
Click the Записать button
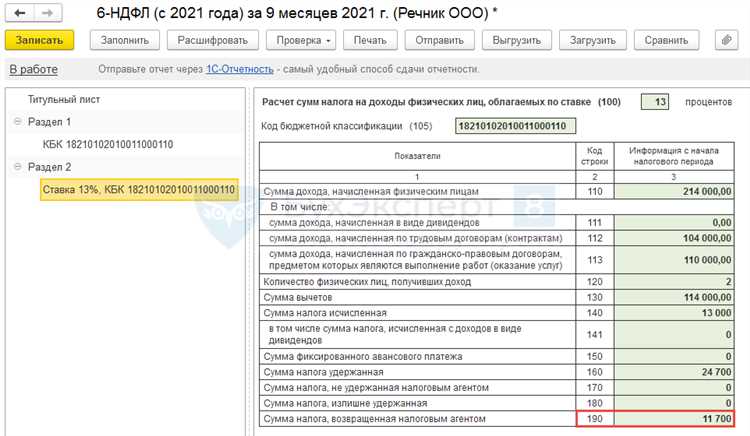tap(39, 40)
